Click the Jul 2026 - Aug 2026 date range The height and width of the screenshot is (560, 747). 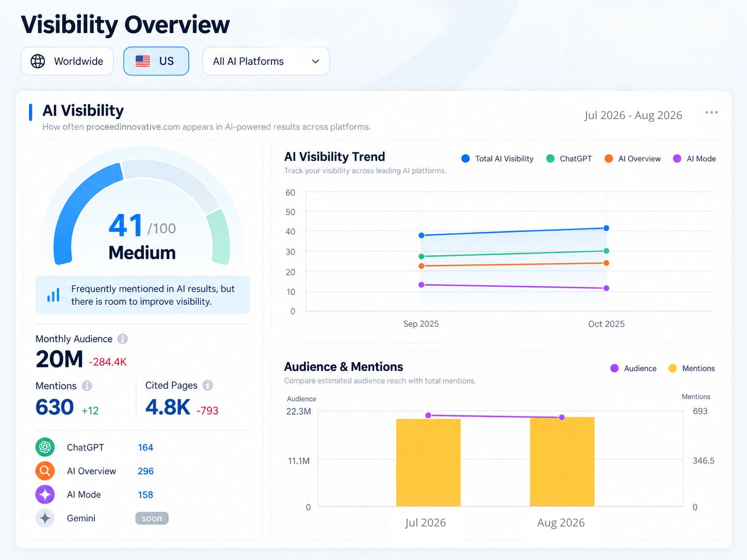(x=633, y=115)
